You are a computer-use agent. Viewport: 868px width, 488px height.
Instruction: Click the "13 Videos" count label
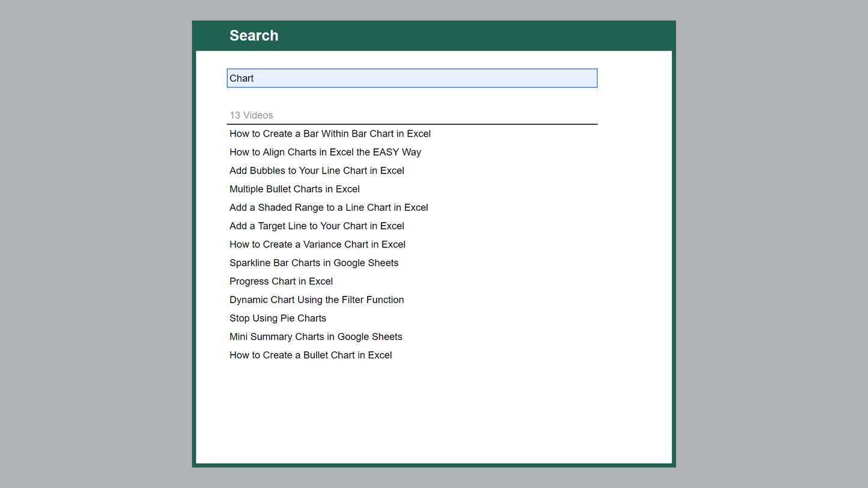coord(251,115)
